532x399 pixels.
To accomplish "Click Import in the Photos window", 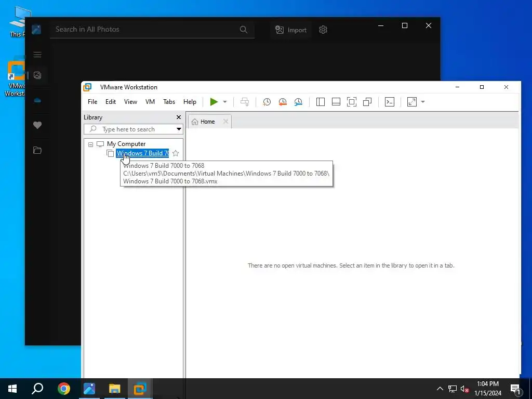I will click(x=291, y=30).
